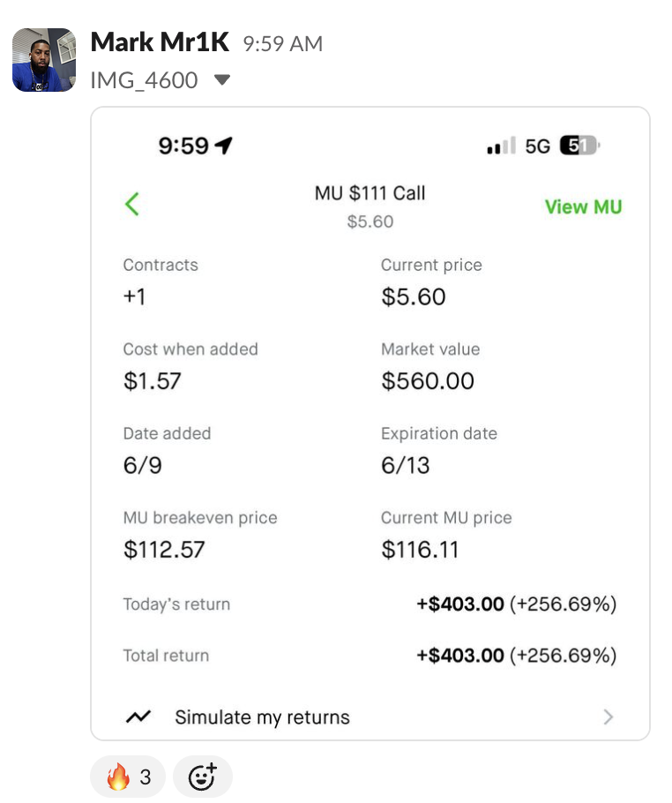Click the IMG_4600 file name
Viewport: 672px width, 803px height.
coord(144,81)
